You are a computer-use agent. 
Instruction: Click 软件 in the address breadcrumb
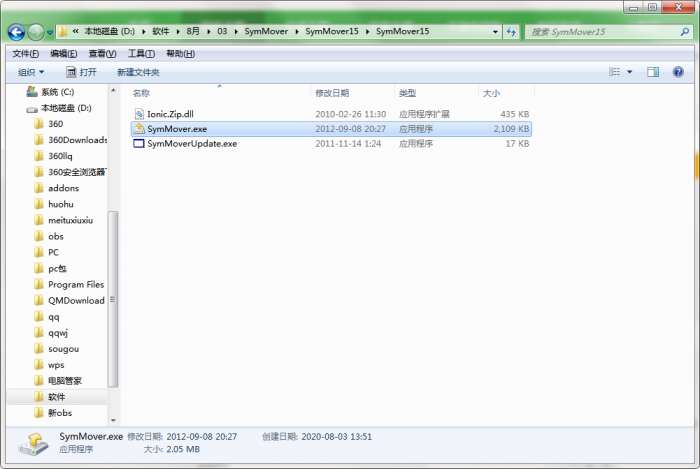tap(161, 32)
